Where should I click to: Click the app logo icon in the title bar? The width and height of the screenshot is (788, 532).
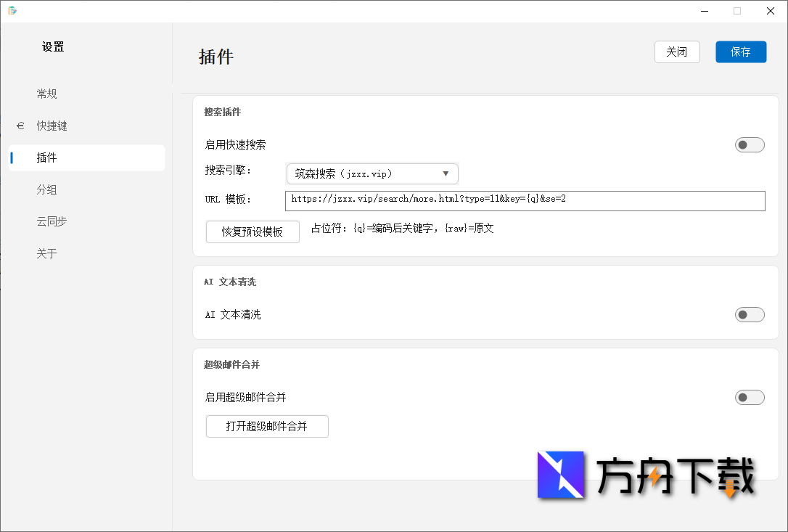tap(14, 11)
